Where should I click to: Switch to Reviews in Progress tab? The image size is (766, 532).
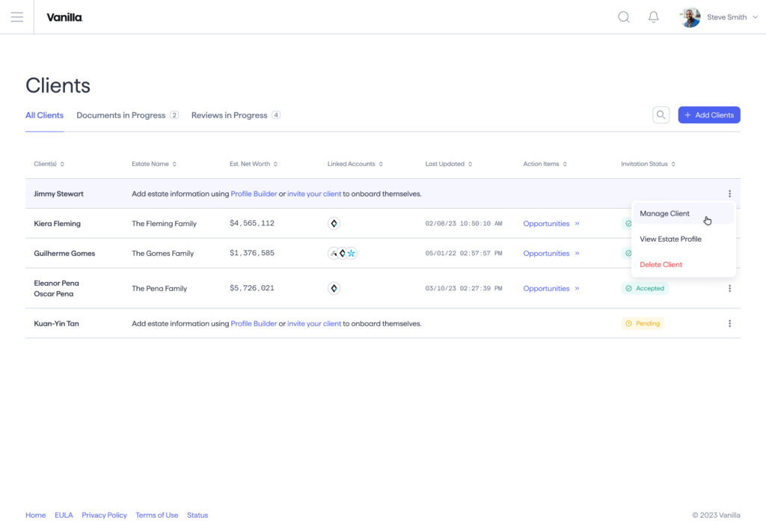click(230, 115)
